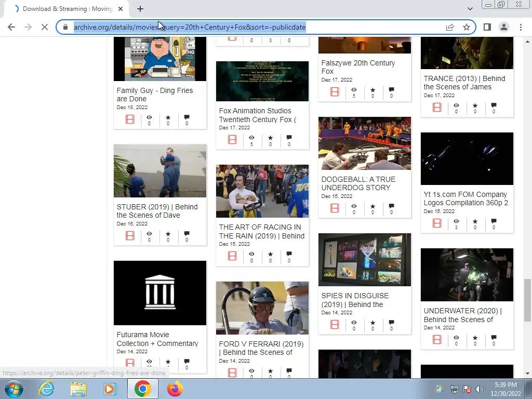Close the Download & Streaming tab

point(121,9)
